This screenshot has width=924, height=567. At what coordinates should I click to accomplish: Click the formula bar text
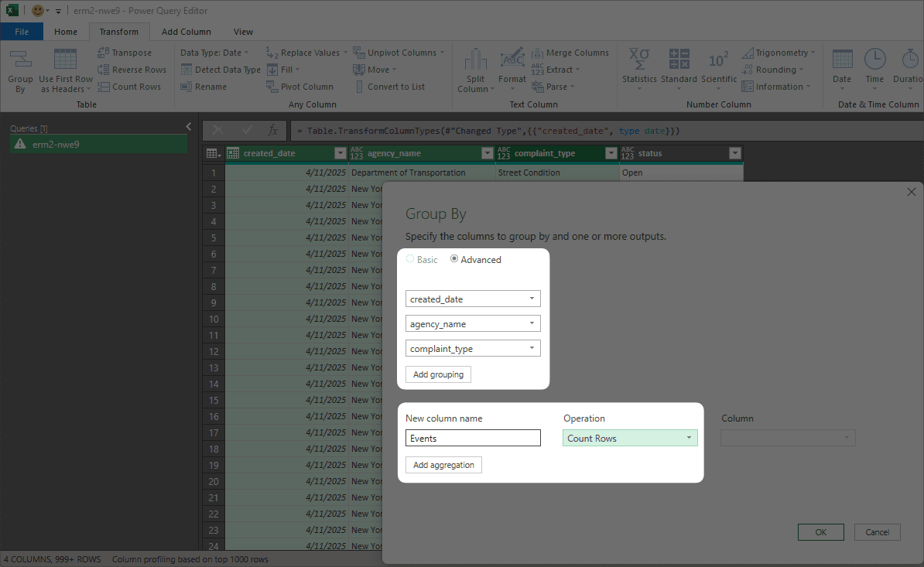[x=488, y=131]
